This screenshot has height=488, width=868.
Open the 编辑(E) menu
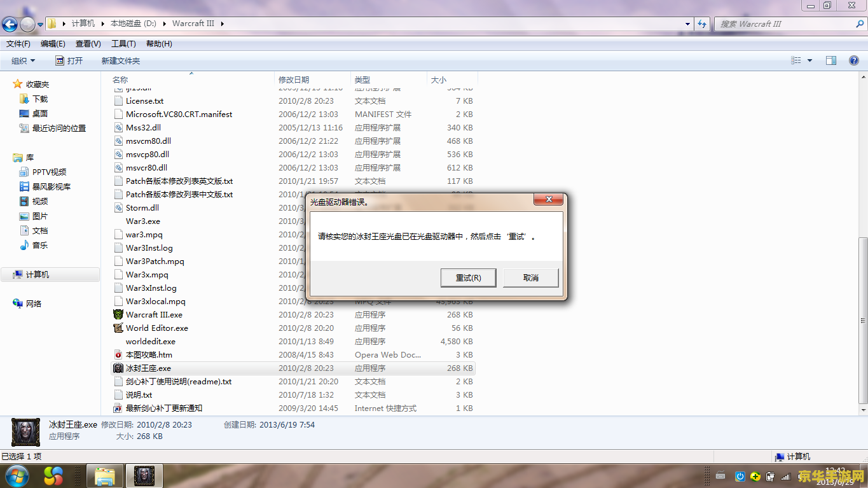click(53, 44)
